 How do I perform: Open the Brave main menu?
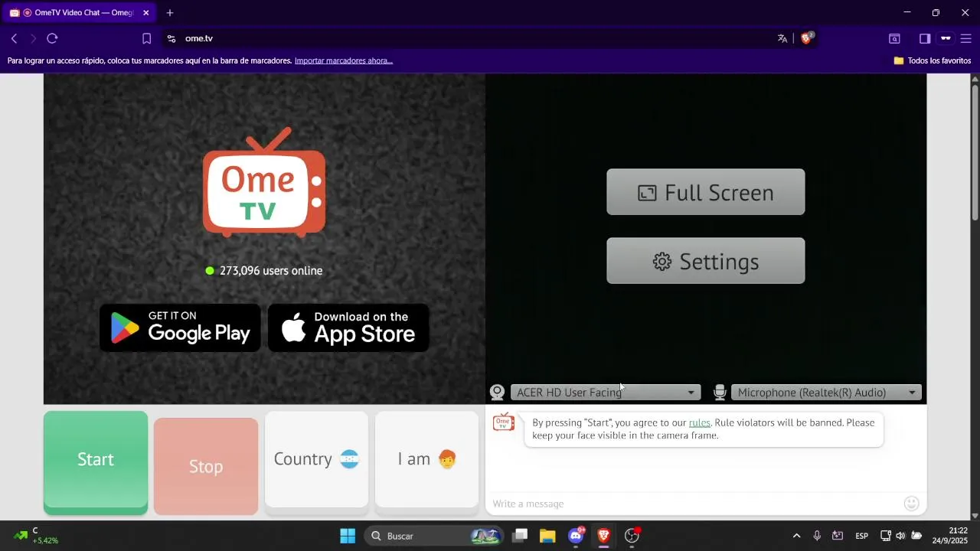pos(965,38)
